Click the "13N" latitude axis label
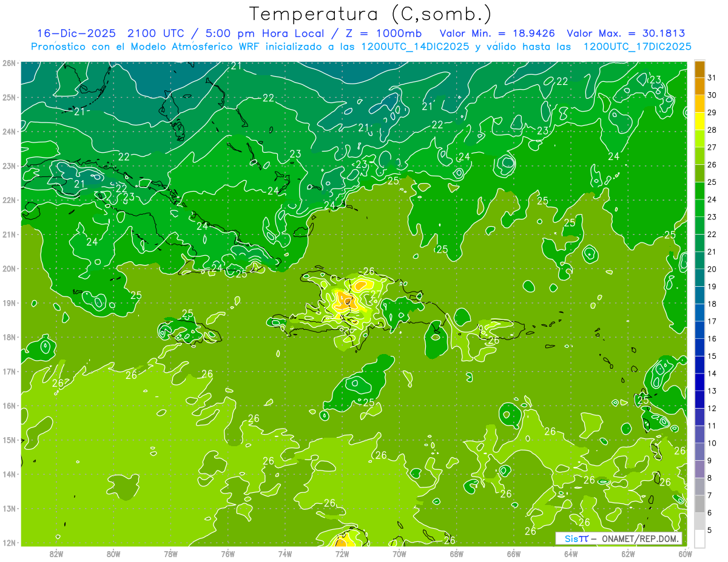The width and height of the screenshot is (728, 562). pos(9,509)
